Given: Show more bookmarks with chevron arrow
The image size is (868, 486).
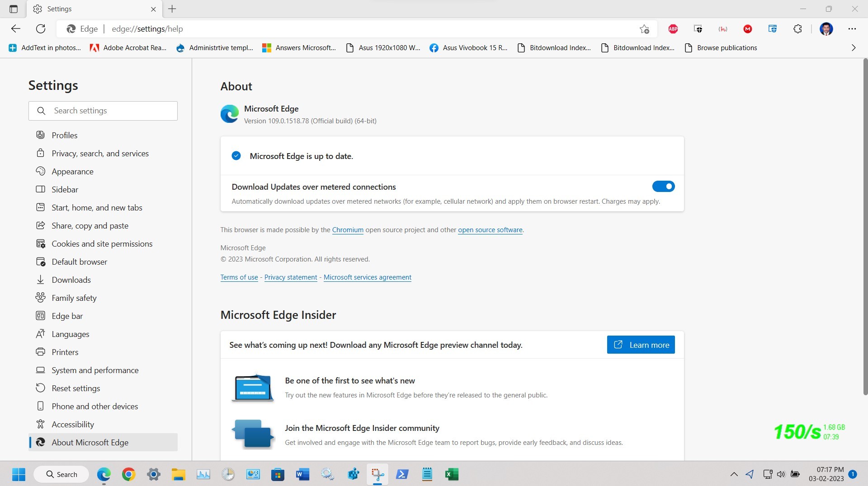Looking at the screenshot, I should tap(854, 48).
